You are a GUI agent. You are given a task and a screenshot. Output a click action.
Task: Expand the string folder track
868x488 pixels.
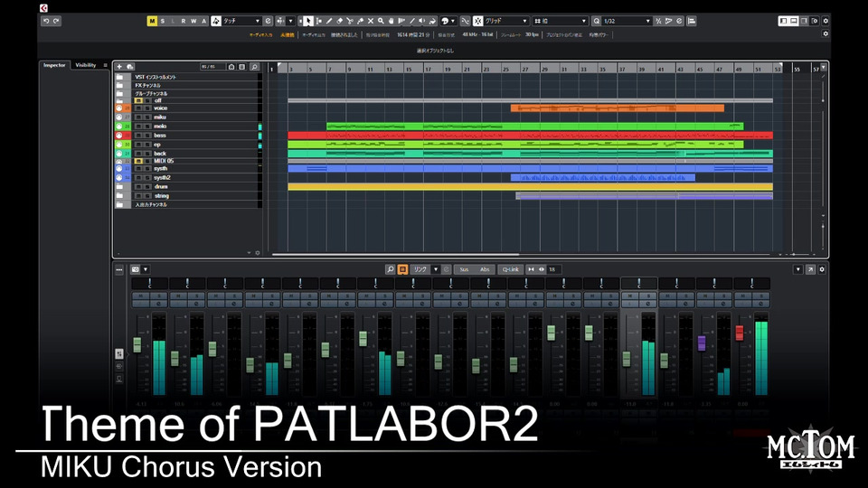point(119,196)
